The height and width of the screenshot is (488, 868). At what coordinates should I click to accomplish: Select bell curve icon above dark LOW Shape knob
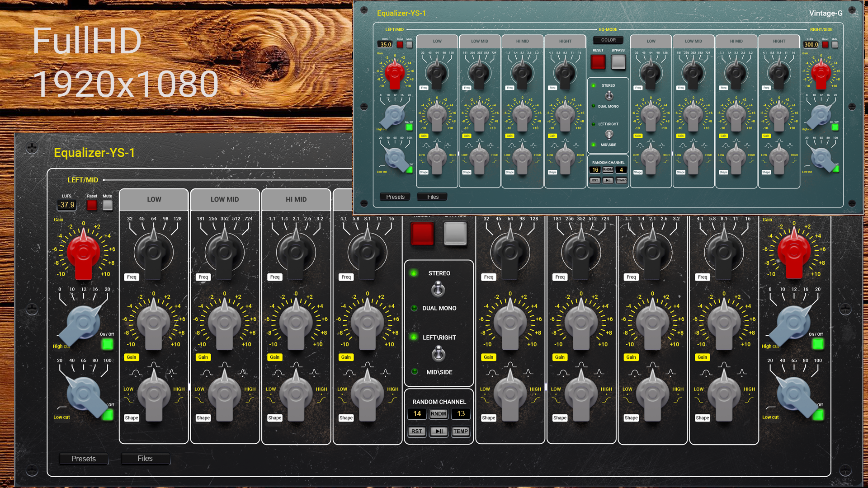(x=154, y=365)
